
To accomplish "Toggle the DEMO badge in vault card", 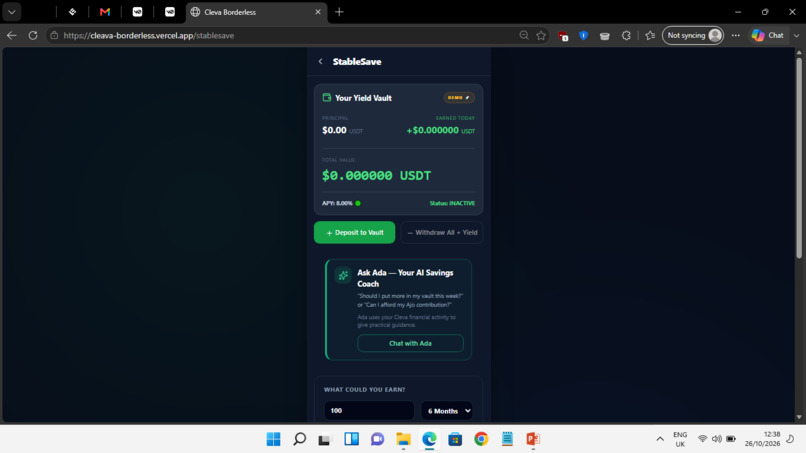I will coord(459,98).
